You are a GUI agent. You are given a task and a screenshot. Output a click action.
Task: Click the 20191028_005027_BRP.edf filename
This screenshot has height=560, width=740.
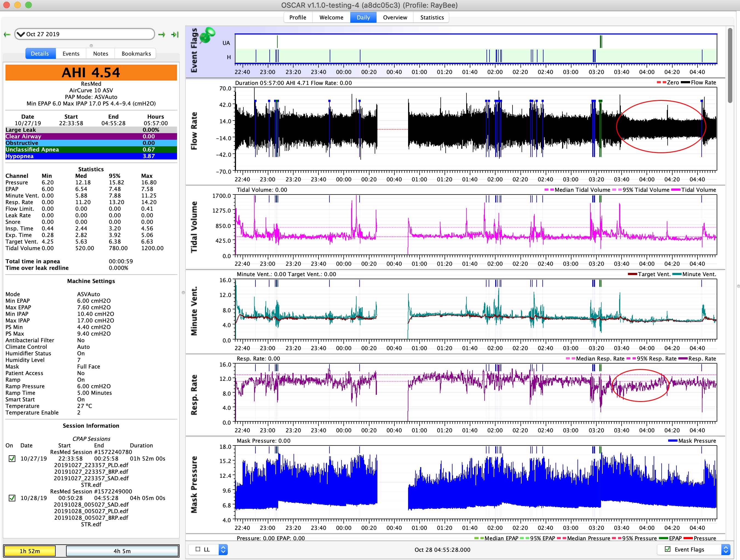(x=91, y=518)
